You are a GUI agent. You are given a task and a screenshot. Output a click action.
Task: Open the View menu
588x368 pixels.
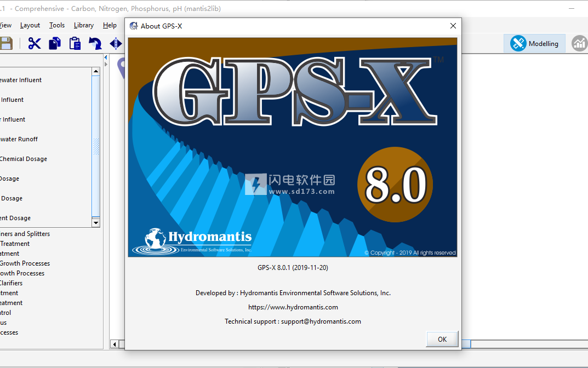click(x=5, y=25)
